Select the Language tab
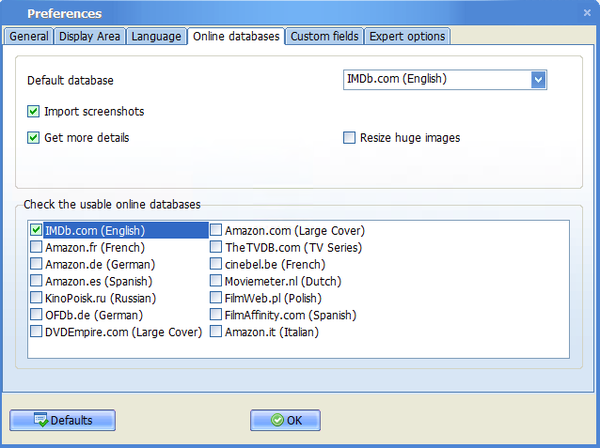Screen dimensions: 600x448 click(156, 36)
